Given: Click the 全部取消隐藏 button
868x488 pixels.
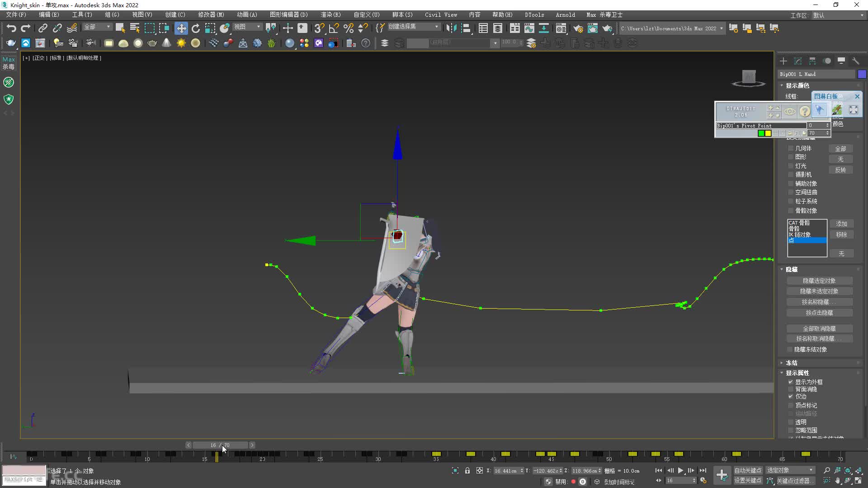Looking at the screenshot, I should coord(819,328).
